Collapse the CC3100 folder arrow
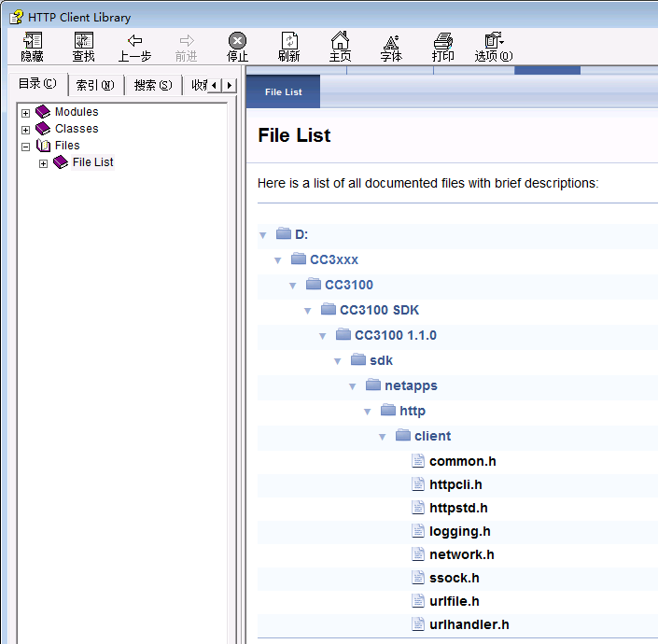This screenshot has height=644, width=658. pyautogui.click(x=293, y=286)
